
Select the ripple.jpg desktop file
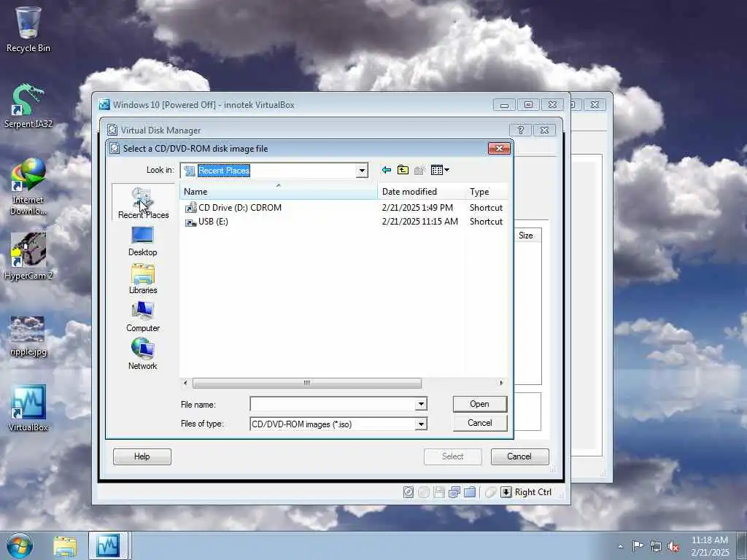point(28,336)
